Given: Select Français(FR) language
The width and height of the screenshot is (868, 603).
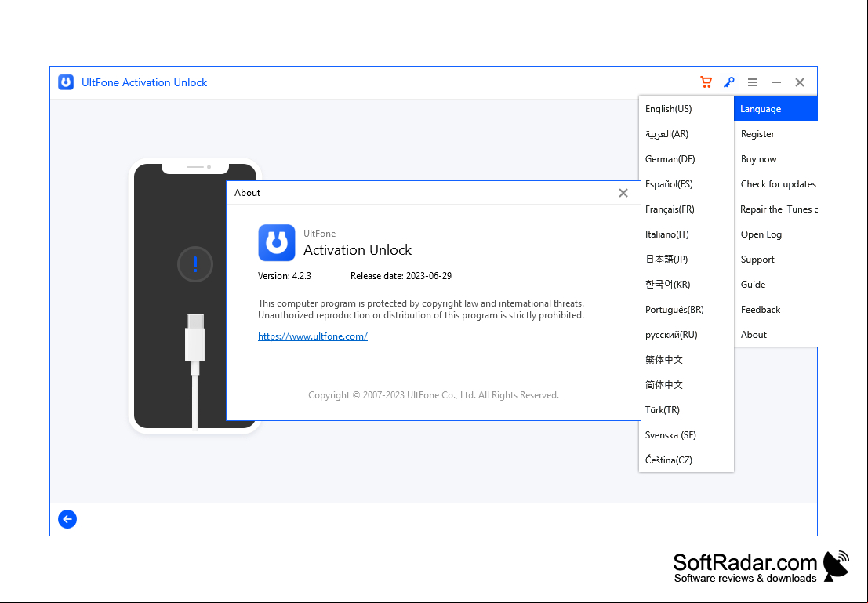Looking at the screenshot, I should point(686,209).
